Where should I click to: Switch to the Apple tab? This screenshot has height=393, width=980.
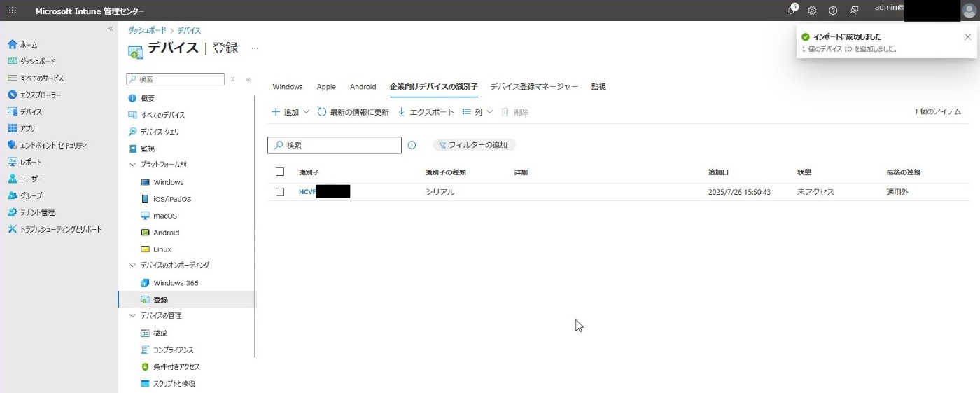pos(326,87)
